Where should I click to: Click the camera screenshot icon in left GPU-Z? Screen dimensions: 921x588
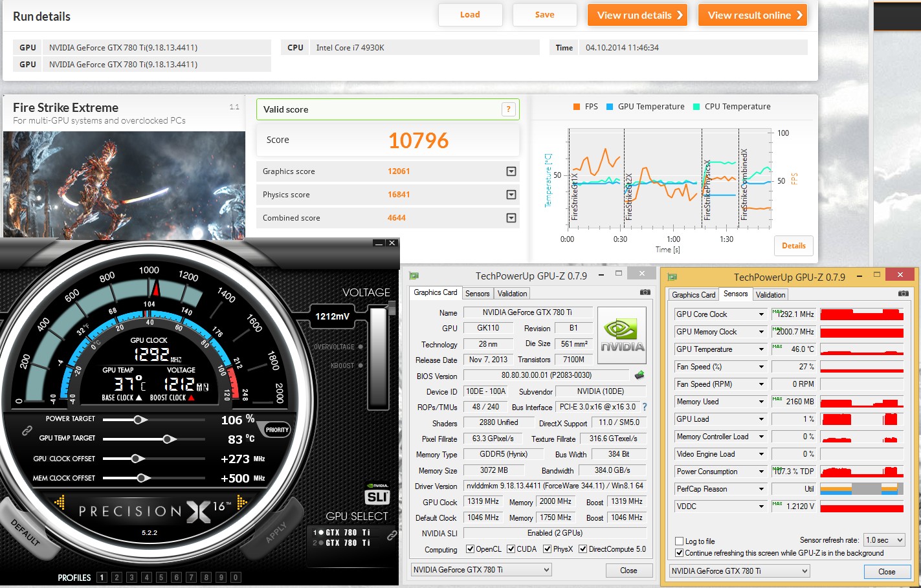[x=645, y=292]
